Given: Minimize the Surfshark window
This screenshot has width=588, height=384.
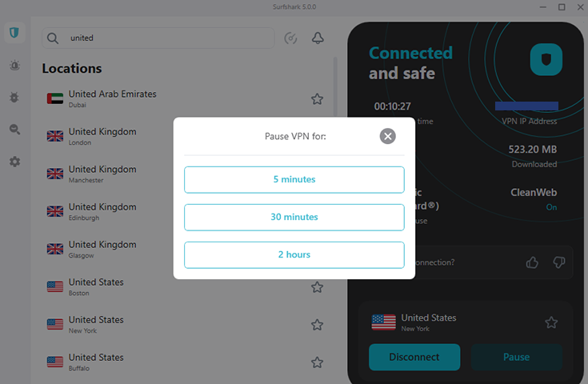Looking at the screenshot, I should point(543,7).
